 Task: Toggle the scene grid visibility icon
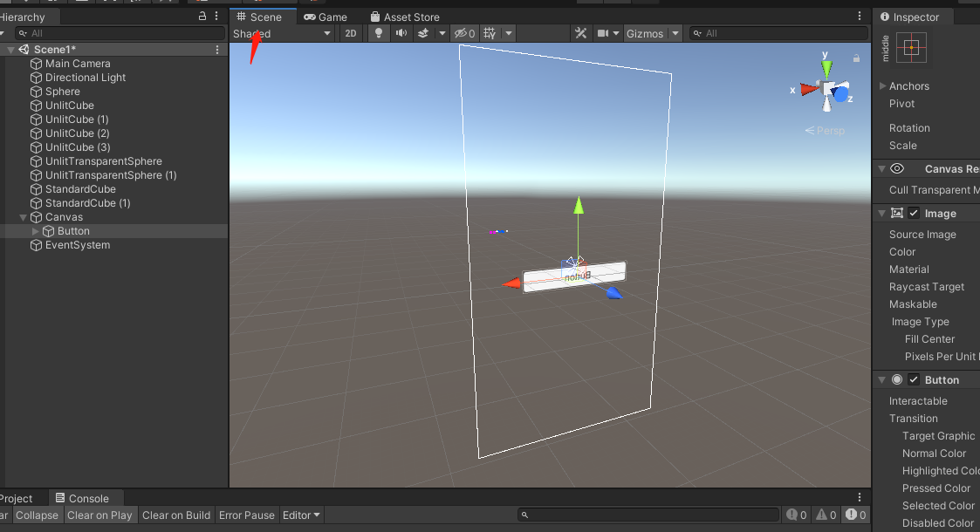490,33
